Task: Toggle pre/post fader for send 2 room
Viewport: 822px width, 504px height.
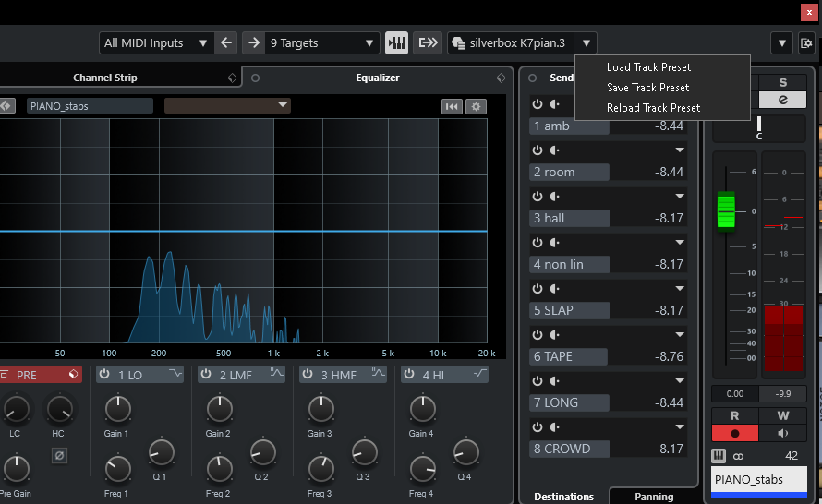Action: coord(555,150)
